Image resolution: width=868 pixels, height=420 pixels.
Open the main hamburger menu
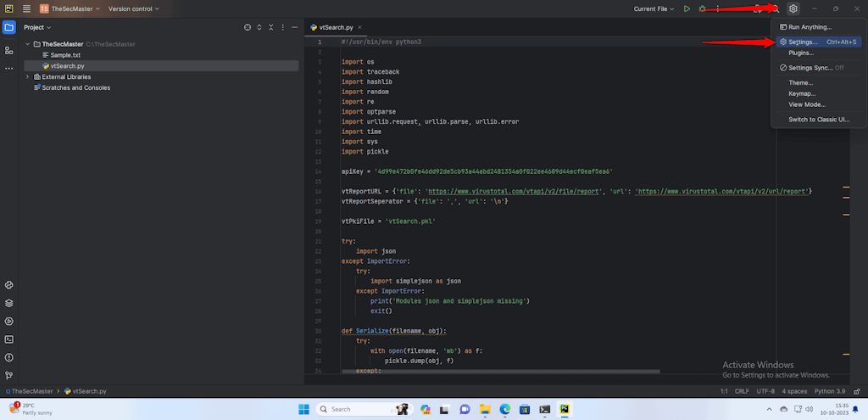pos(26,8)
